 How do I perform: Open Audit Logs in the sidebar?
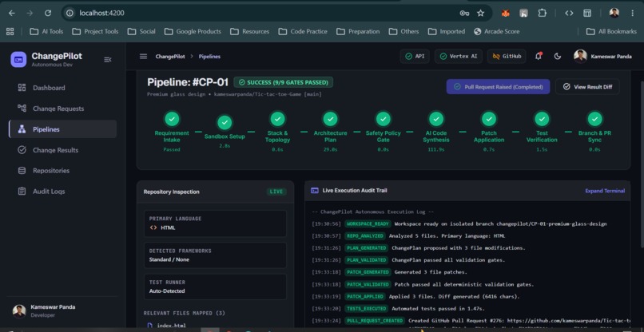click(62, 192)
